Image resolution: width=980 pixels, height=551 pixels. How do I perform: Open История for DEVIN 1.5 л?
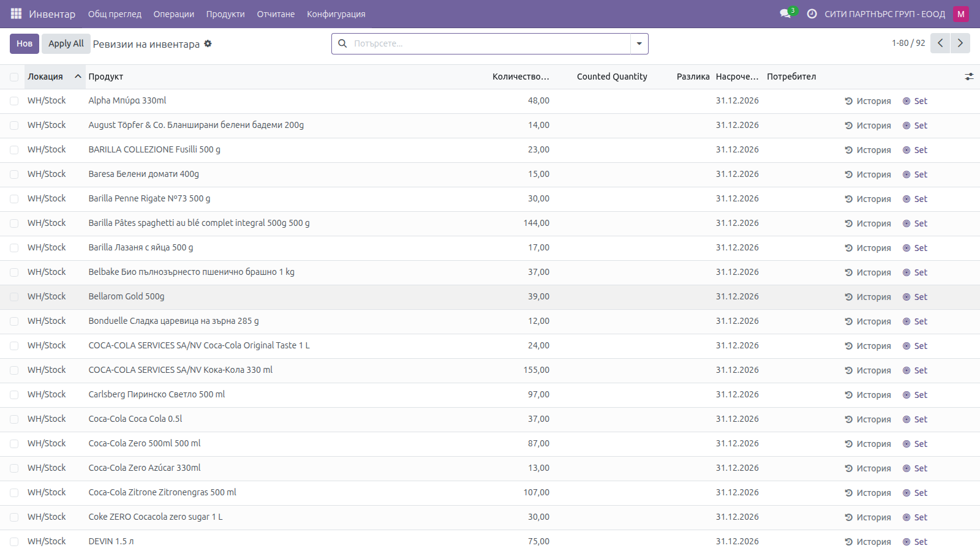868,542
